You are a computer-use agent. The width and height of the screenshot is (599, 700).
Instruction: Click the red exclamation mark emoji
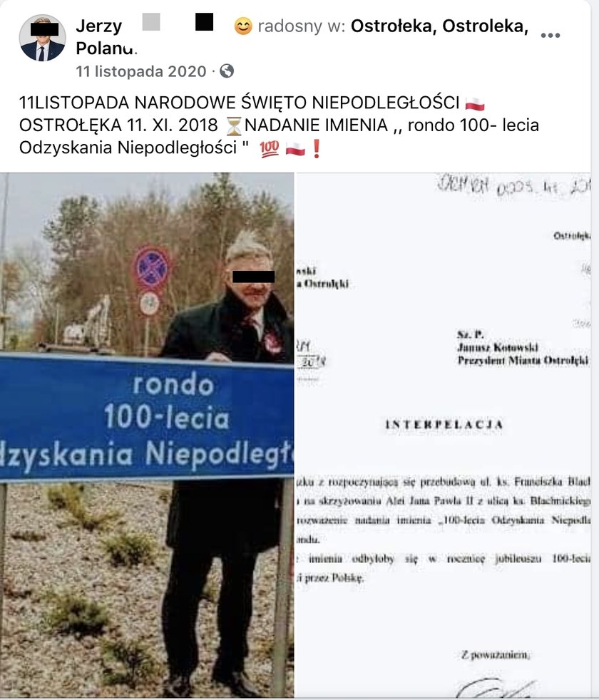(316, 148)
